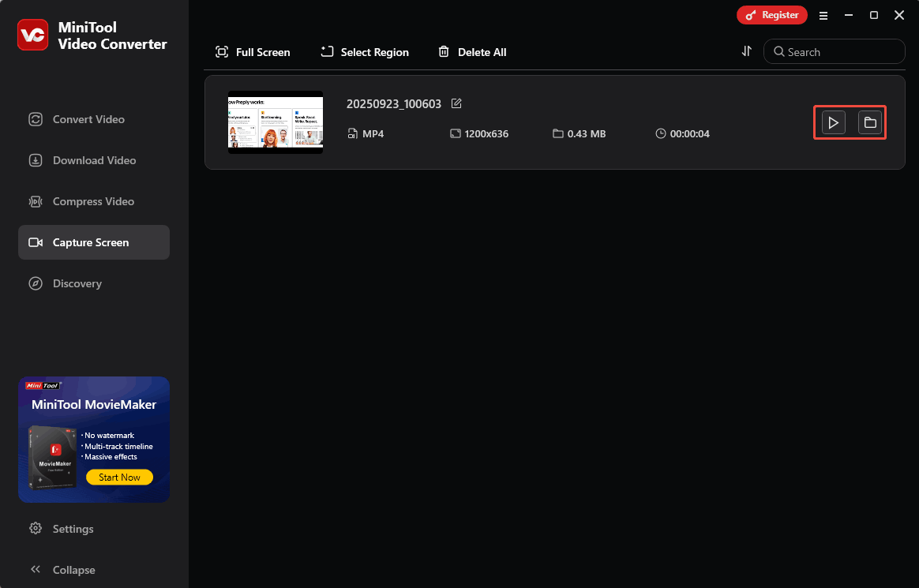Click the magnifier icon in search box
This screenshot has height=588, width=919.
point(779,51)
